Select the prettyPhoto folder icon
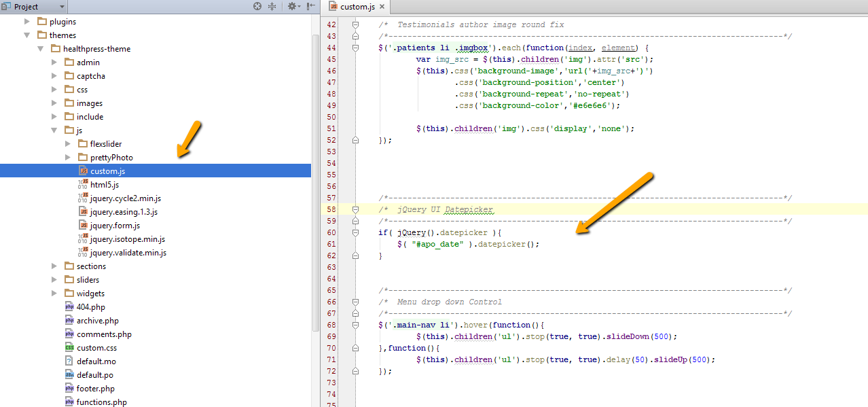Image resolution: width=868 pixels, height=407 pixels. point(83,157)
